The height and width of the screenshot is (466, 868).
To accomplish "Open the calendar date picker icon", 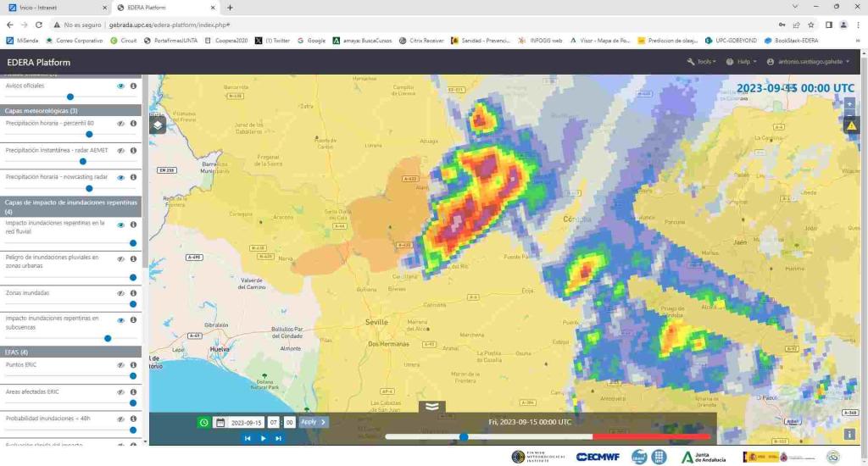I will click(220, 422).
